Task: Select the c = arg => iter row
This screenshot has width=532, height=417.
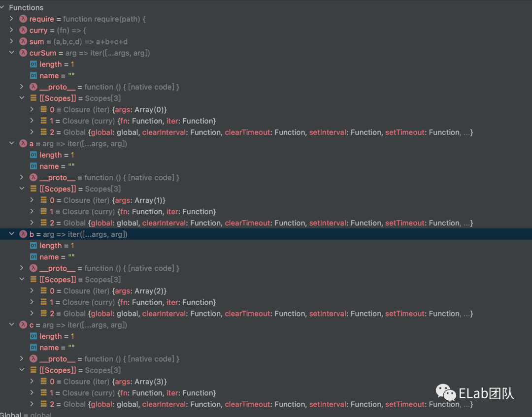Action: point(266,325)
